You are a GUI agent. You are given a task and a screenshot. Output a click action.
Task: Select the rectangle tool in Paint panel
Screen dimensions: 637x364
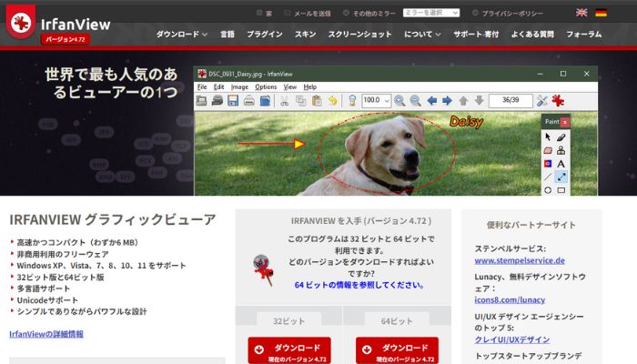(561, 189)
